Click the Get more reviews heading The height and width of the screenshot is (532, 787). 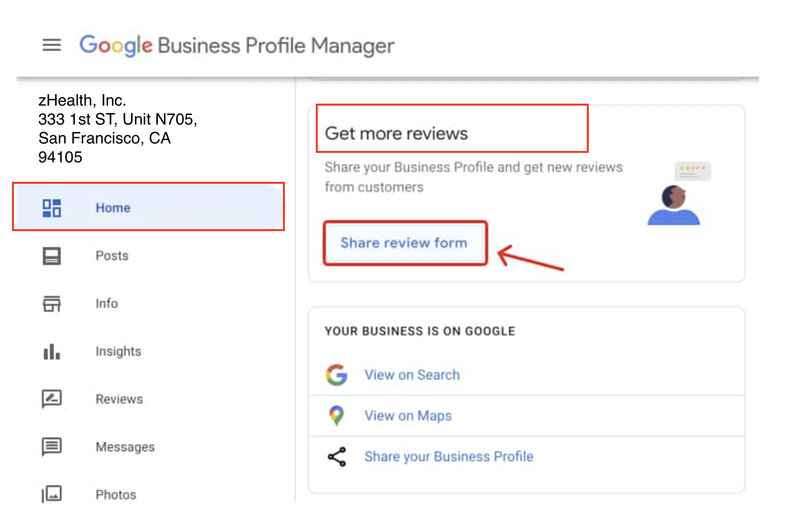pyautogui.click(x=396, y=133)
